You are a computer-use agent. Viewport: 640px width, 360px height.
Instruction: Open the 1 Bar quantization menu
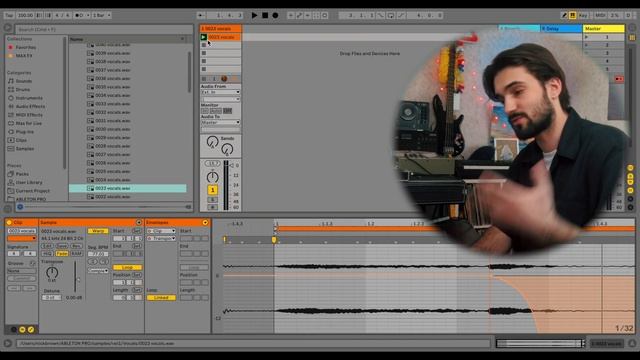[101, 15]
